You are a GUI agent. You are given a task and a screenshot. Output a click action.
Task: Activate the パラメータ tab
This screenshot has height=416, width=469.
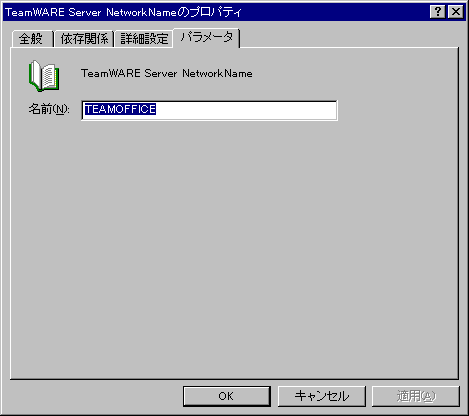pyautogui.click(x=206, y=37)
